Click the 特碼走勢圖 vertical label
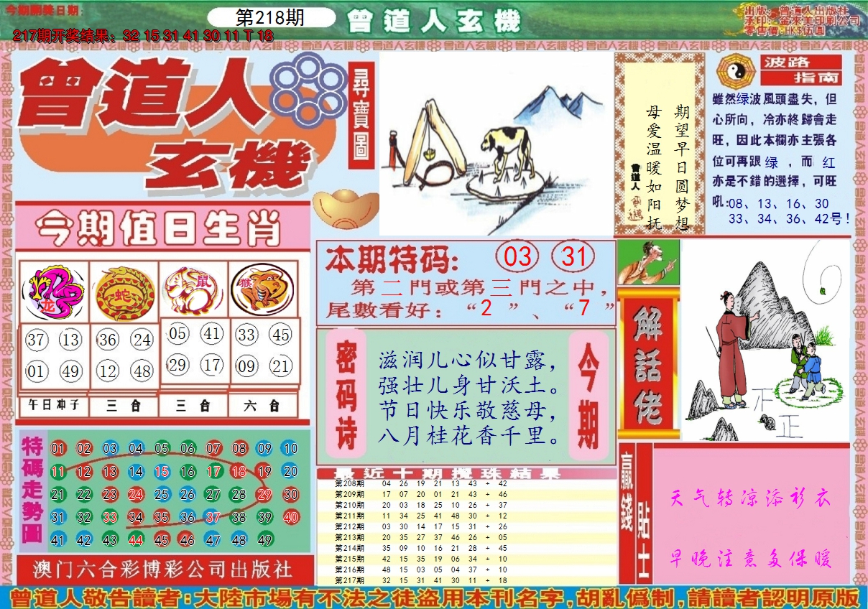Viewport: 868px width, 609px height. click(x=32, y=491)
